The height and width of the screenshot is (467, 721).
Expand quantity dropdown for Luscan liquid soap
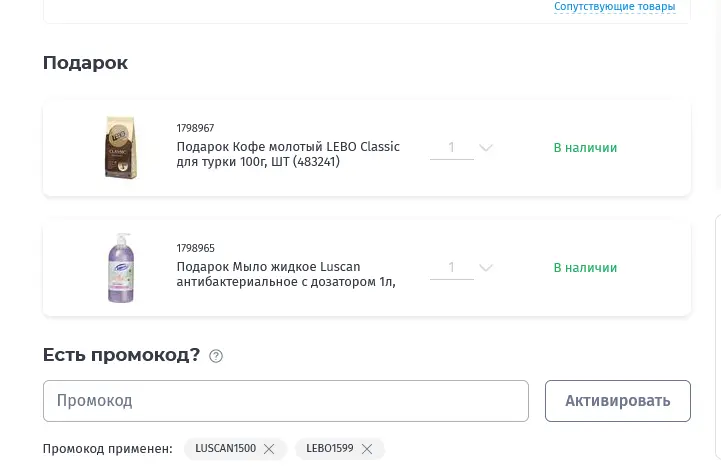click(x=486, y=268)
